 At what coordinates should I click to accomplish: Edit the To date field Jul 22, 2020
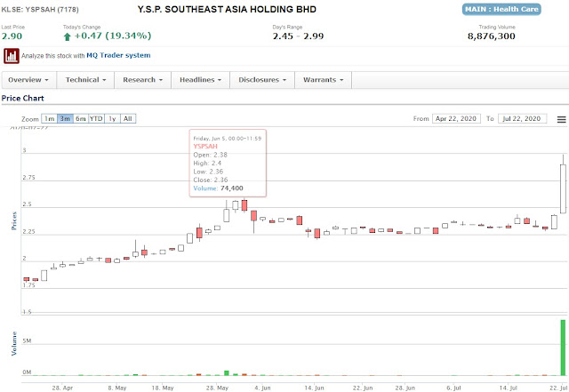[522, 119]
